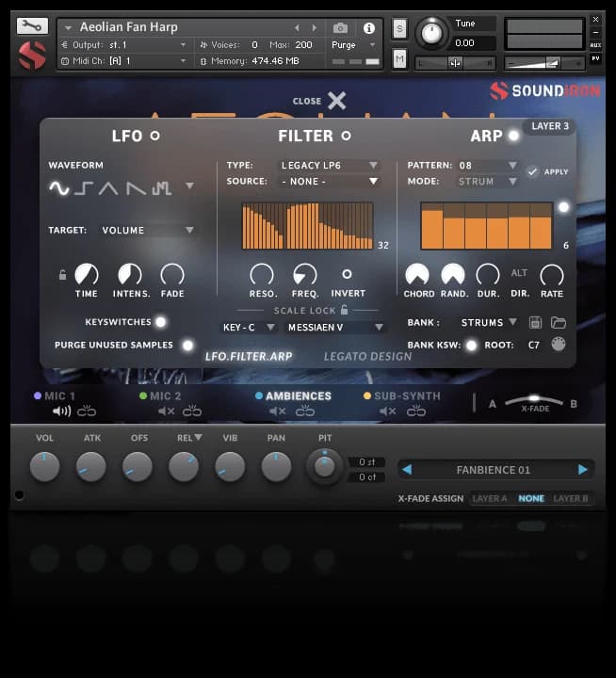This screenshot has width=616, height=678.
Task: Click the camera snapshot icon
Action: (x=341, y=28)
